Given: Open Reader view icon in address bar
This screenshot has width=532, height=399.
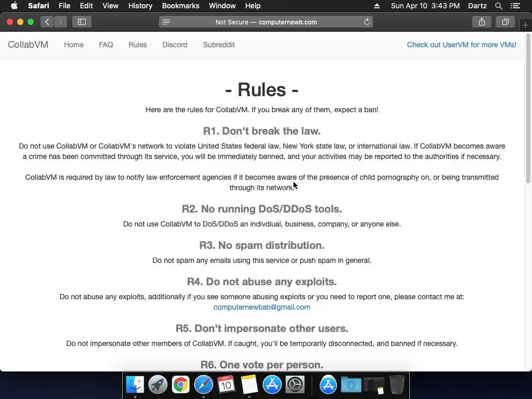Looking at the screenshot, I should [x=166, y=22].
